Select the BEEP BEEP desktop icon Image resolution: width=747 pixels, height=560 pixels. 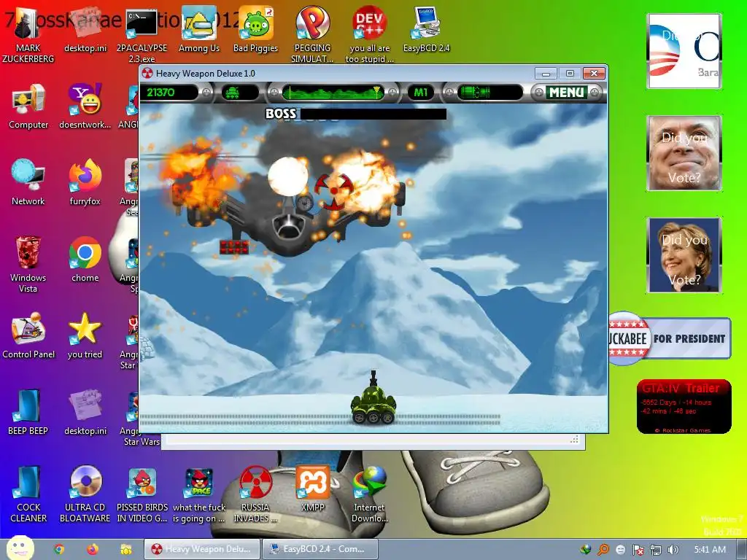[28, 413]
